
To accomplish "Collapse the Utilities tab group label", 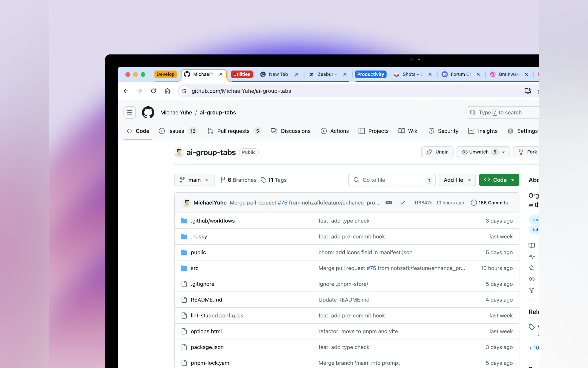I will (242, 74).
